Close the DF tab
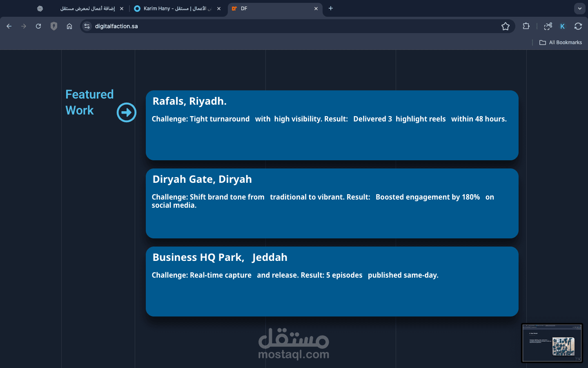This screenshot has width=588, height=368. (316, 9)
